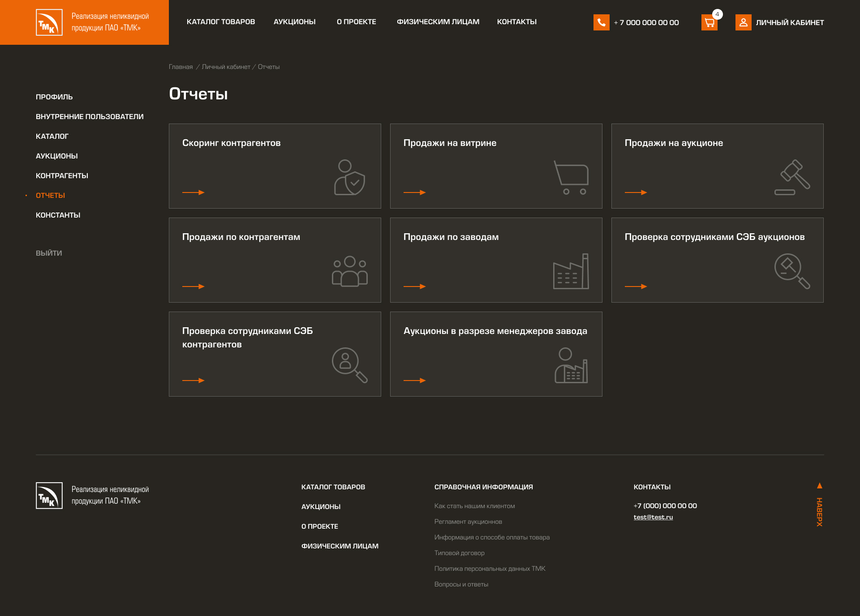Viewport: 860px width, 616px height.
Task: Select ОТЧЕТЫ in the sidebar
Action: tap(50, 195)
